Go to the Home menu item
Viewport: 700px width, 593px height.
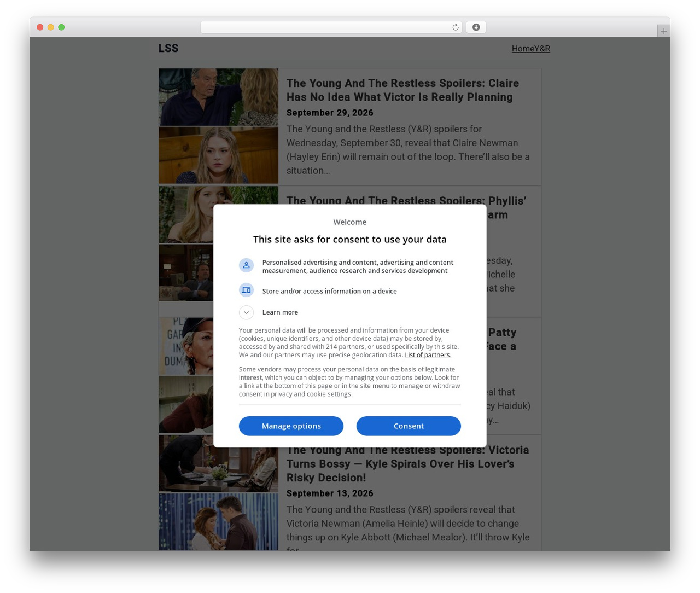pos(523,49)
